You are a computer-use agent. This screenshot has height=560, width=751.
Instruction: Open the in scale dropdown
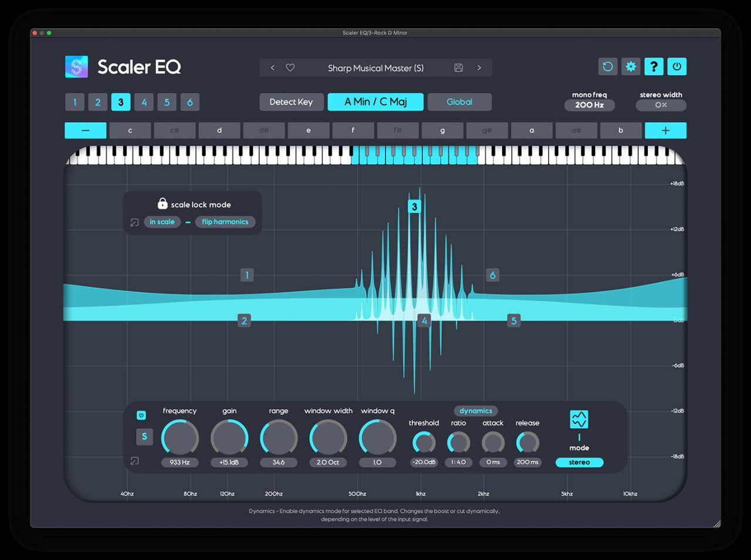[162, 222]
